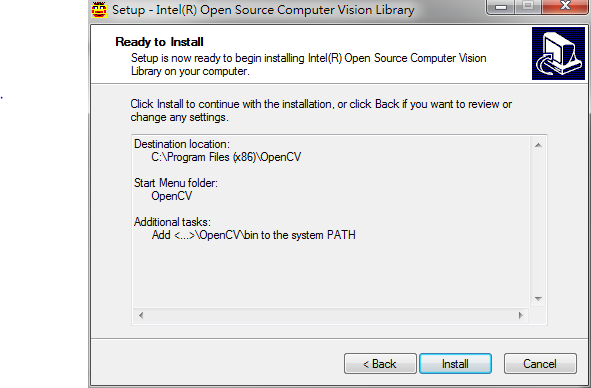Viewport: 591px width, 388px height.
Task: Click the computer installer icon at top right
Action: click(558, 53)
